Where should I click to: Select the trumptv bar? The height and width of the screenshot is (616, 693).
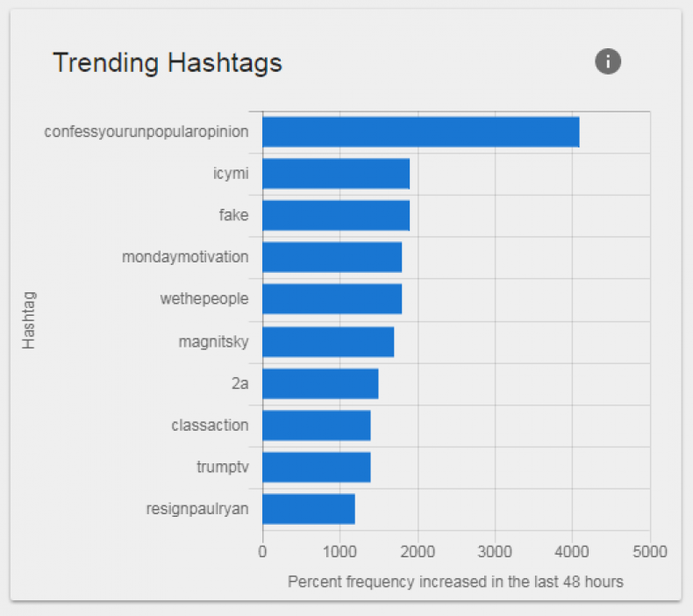pyautogui.click(x=317, y=467)
